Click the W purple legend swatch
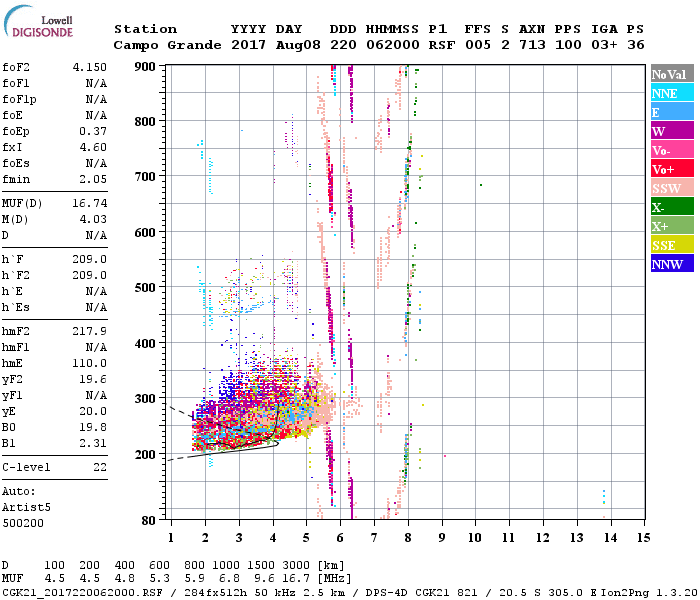 672,131
